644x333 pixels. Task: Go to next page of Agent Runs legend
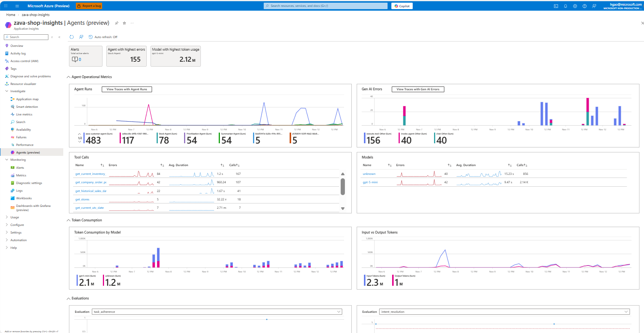click(x=80, y=142)
